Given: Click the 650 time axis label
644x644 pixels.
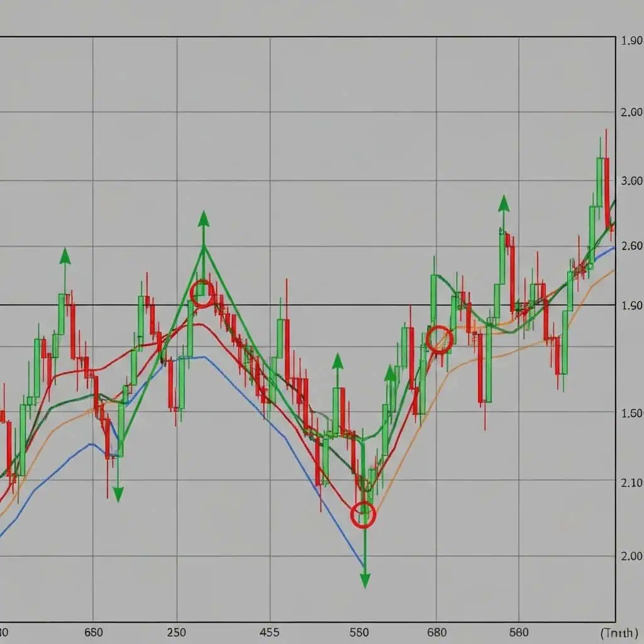Looking at the screenshot, I should (93, 631).
